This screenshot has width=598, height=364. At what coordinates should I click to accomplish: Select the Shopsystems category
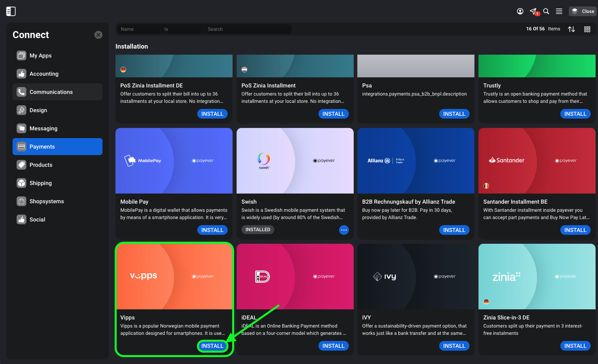pos(58,201)
